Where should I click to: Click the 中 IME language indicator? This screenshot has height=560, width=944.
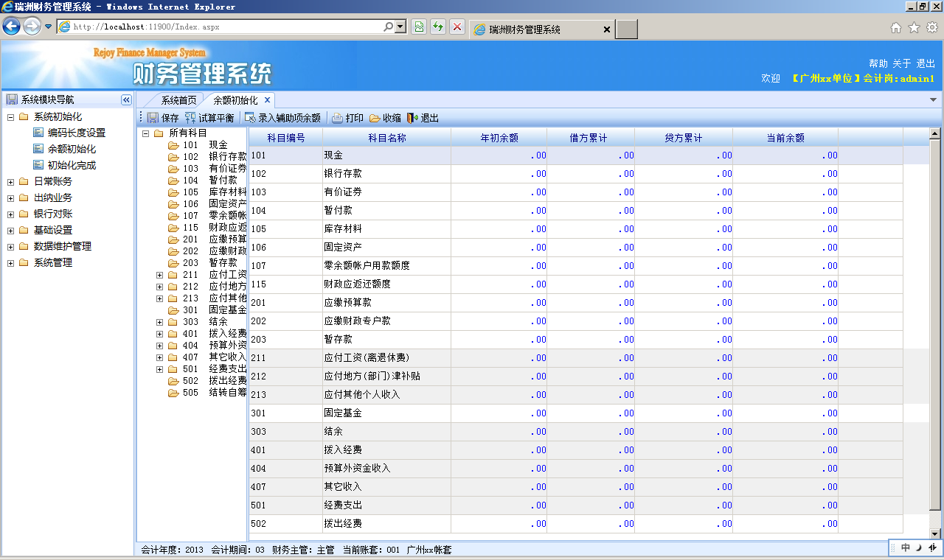906,547
